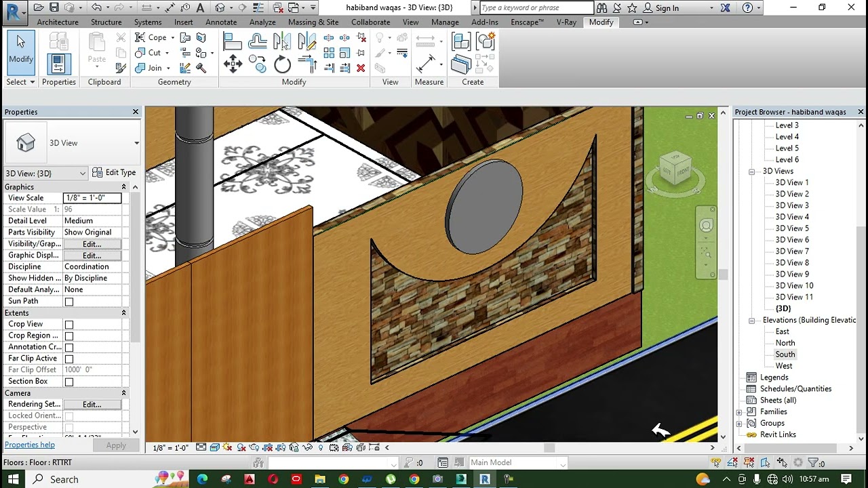
Task: Select the Array tool
Action: point(329,53)
